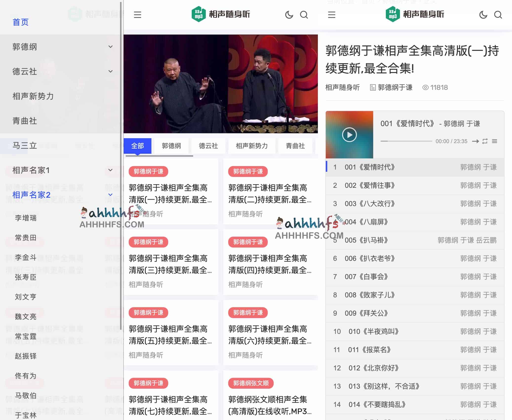Image resolution: width=512 pixels, height=420 pixels.
Task: Click the category icon before 郭德纲于谦
Action: tap(373, 88)
